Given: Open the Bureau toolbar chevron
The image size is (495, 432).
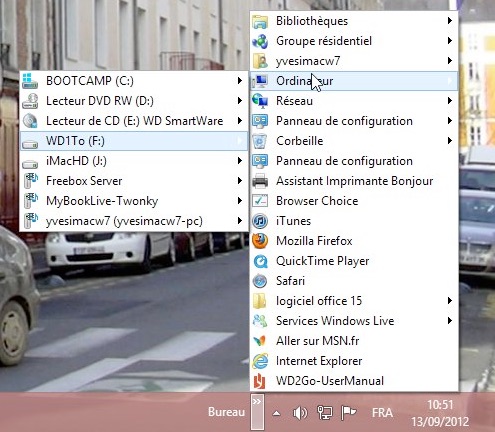Looking at the screenshot, I should (257, 412).
